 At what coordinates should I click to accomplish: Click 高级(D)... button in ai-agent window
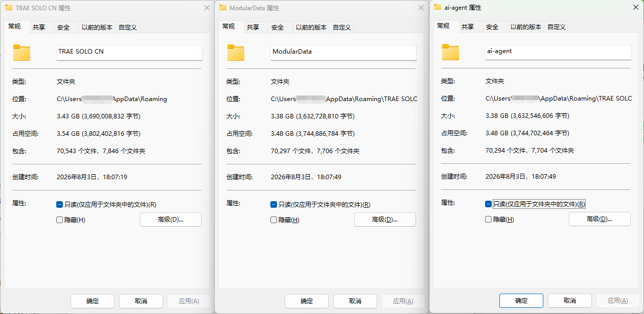click(600, 219)
